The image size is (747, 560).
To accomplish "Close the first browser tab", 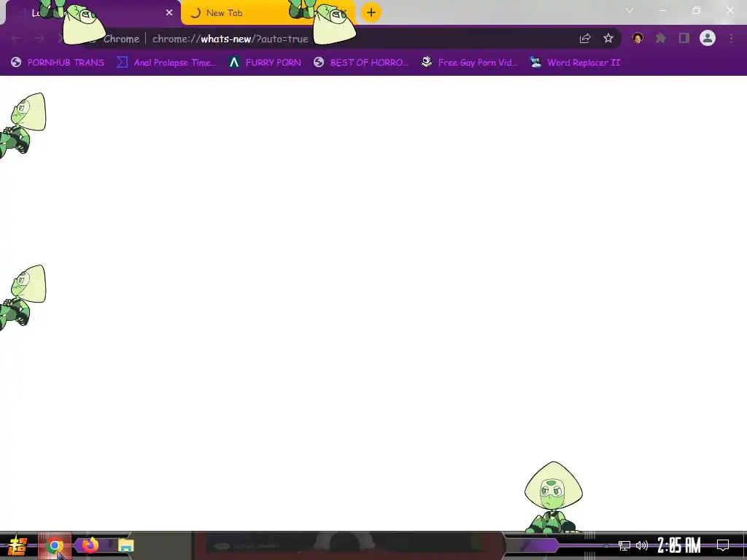I will pyautogui.click(x=169, y=13).
